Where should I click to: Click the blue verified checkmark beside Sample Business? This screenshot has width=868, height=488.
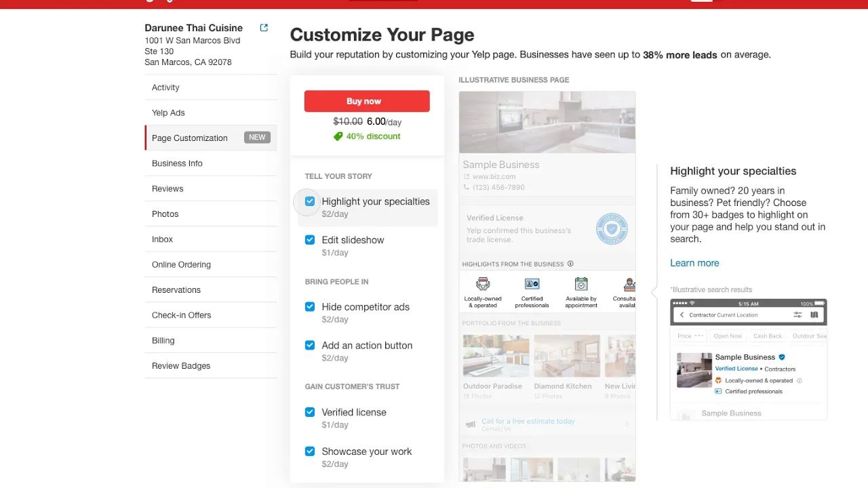pos(782,357)
